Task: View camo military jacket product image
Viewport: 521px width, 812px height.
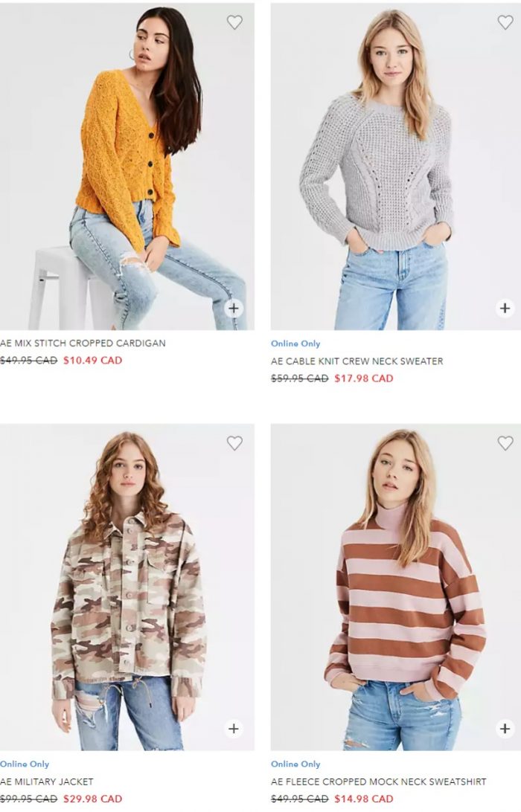Action: click(x=127, y=587)
